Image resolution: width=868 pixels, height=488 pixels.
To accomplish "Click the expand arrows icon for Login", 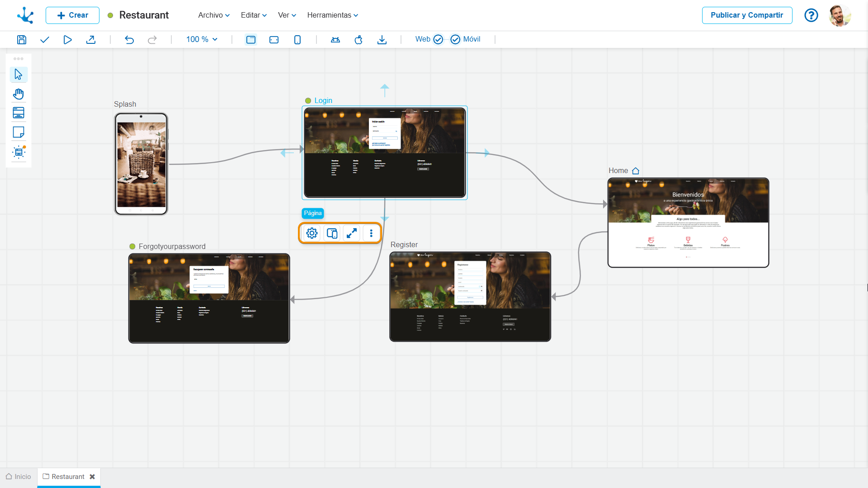I will click(x=352, y=233).
